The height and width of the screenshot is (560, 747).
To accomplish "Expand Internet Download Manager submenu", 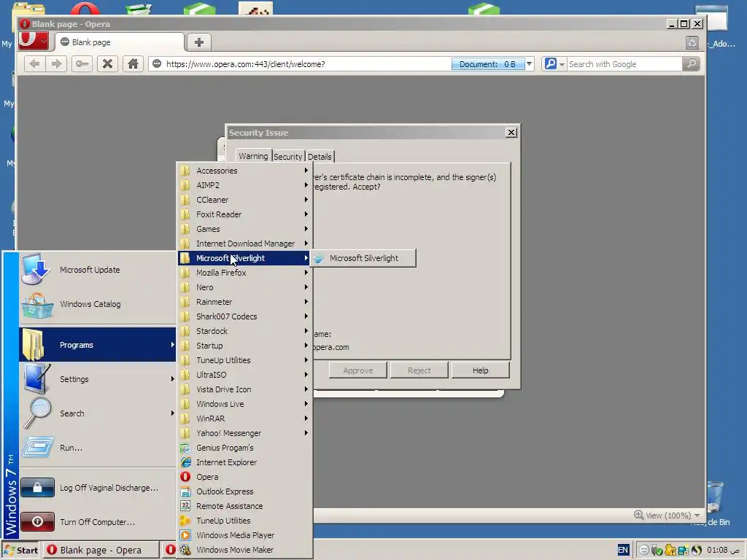I will coord(245,244).
